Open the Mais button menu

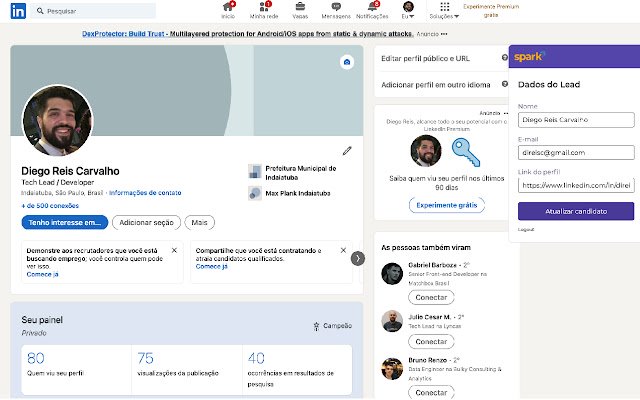coord(199,222)
